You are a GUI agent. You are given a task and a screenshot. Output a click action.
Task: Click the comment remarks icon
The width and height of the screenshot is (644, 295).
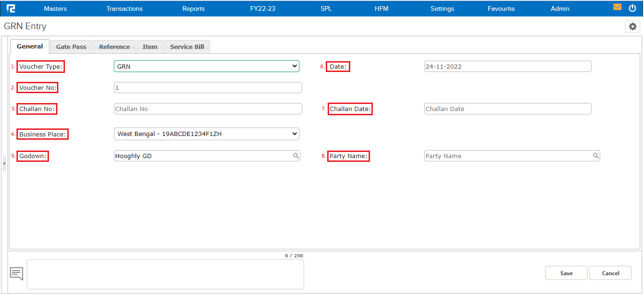pos(16,273)
